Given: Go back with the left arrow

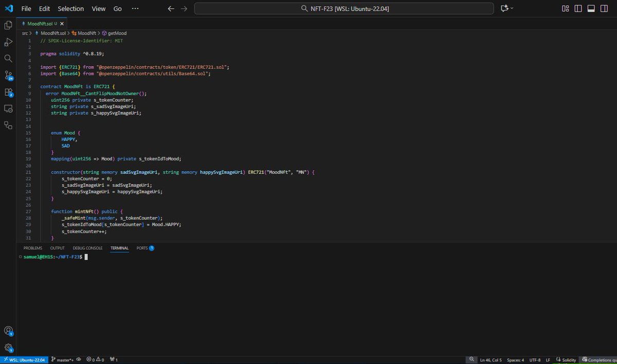Looking at the screenshot, I should click(x=171, y=9).
